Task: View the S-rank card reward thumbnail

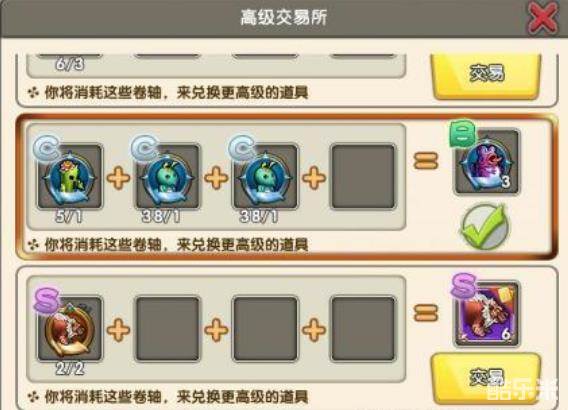Action: coord(486,314)
